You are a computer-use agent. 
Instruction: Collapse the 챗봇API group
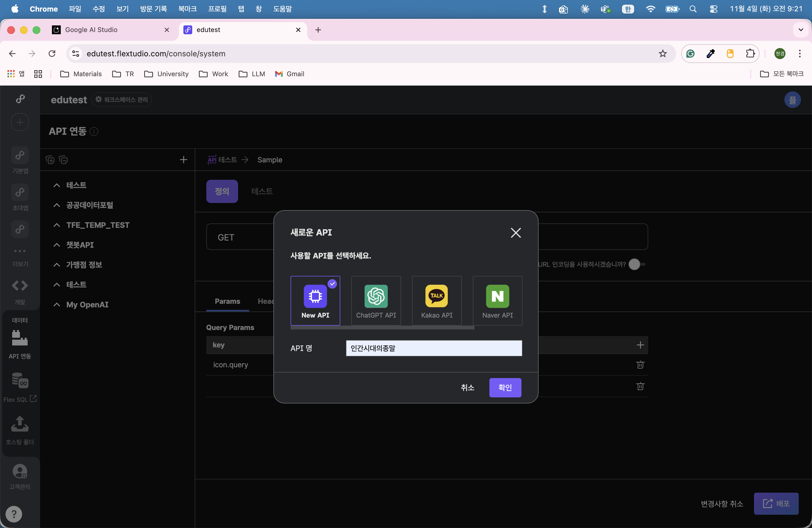(x=57, y=245)
